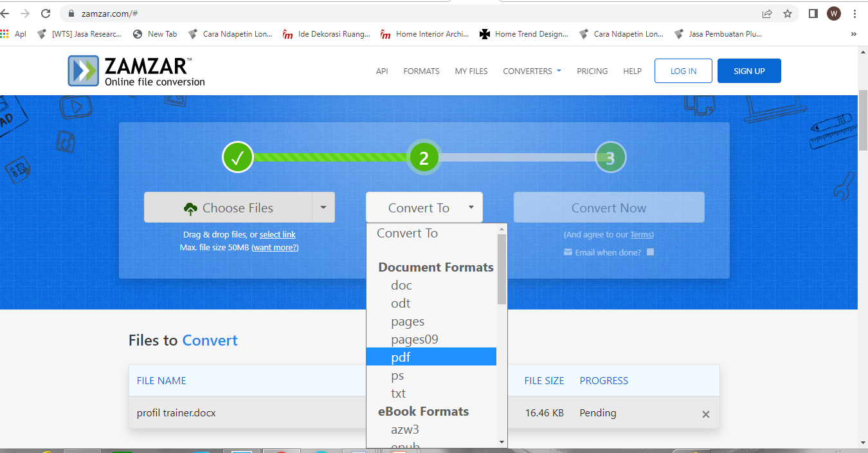Click the Pending status text

tap(598, 413)
